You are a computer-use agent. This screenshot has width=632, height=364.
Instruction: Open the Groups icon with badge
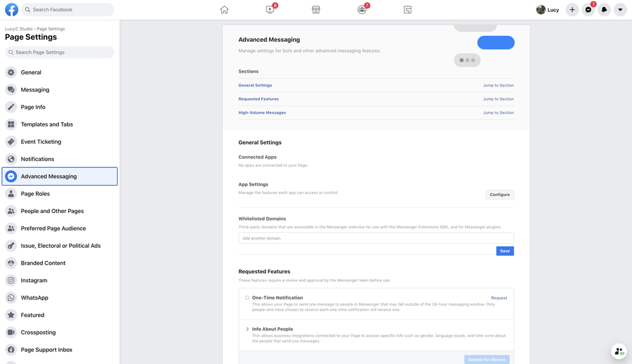point(362,9)
